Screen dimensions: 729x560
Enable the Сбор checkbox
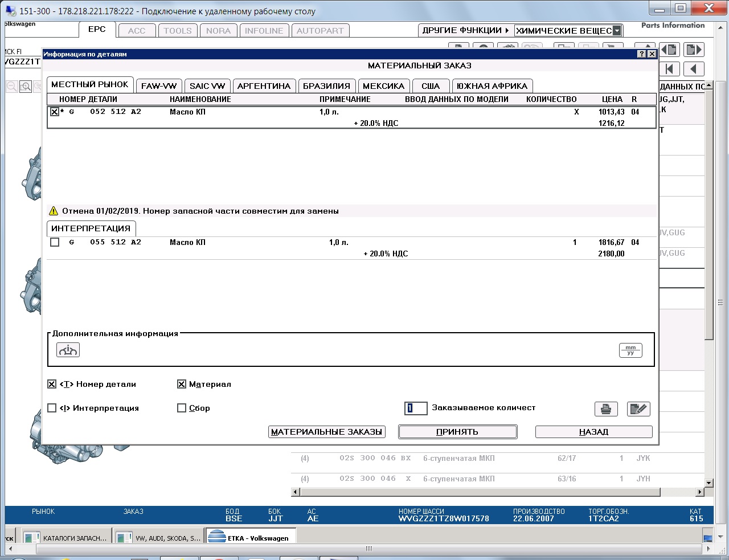click(182, 408)
